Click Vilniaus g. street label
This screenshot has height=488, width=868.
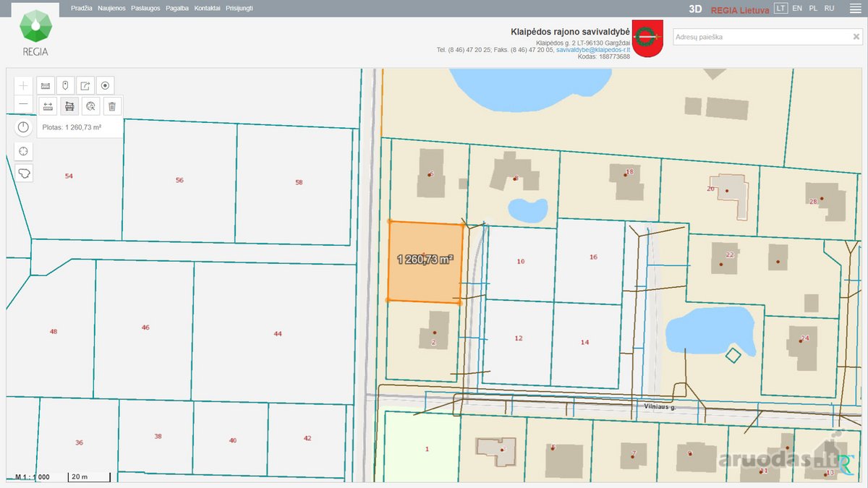(x=660, y=407)
